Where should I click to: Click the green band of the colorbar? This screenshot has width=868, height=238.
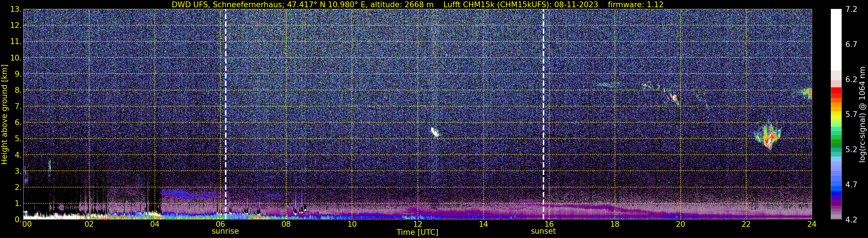[836, 141]
